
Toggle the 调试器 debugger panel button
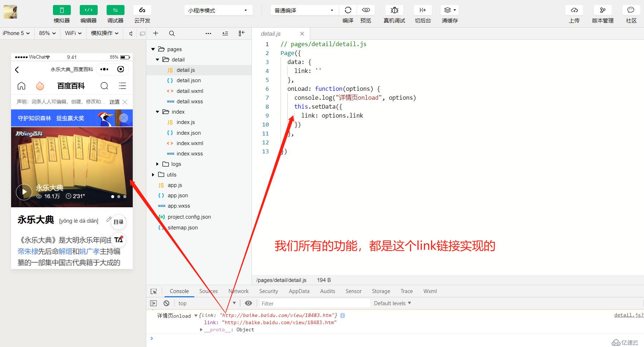115,10
